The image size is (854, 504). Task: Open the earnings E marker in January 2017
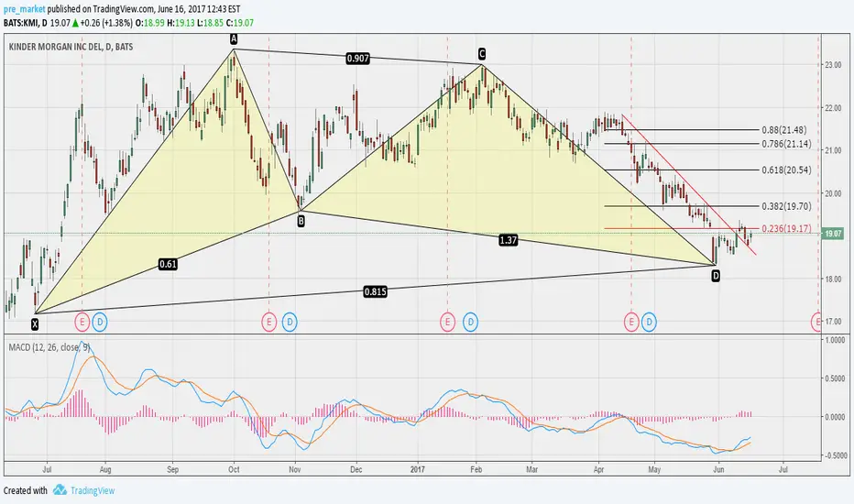click(x=448, y=322)
